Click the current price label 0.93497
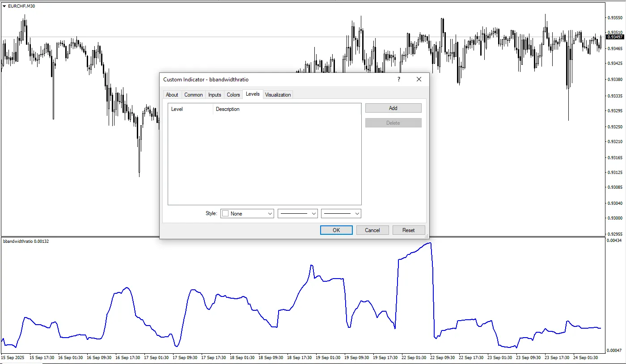Image resolution: width=626 pixels, height=364 pixels. (615, 37)
